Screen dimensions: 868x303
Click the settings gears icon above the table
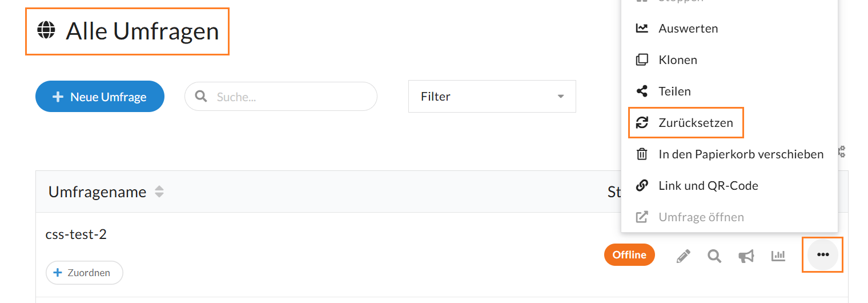click(841, 151)
